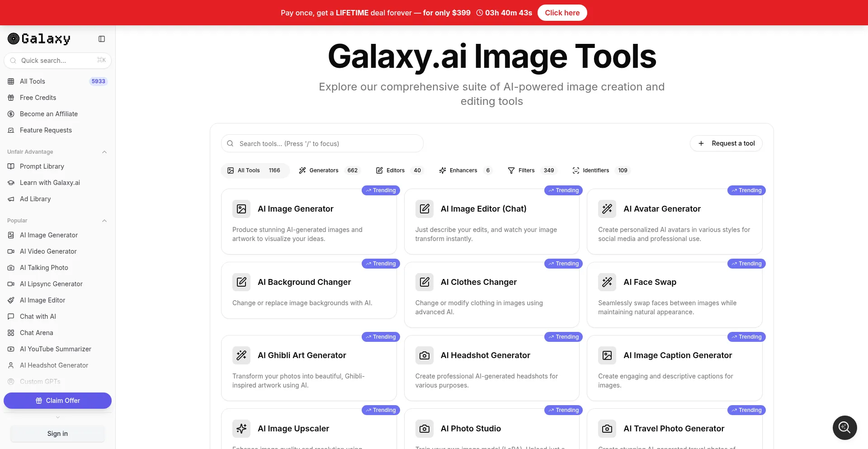Focus the Search tools input field

pos(322,143)
